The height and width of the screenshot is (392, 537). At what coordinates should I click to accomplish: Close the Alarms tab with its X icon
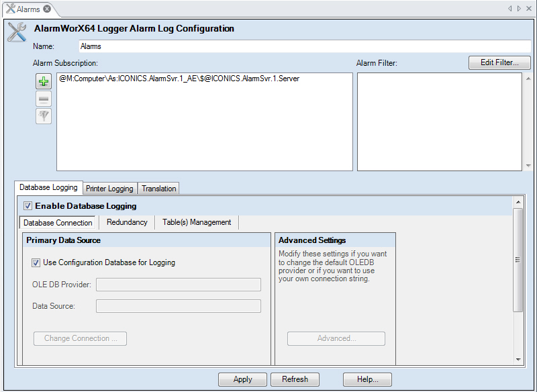coord(47,9)
